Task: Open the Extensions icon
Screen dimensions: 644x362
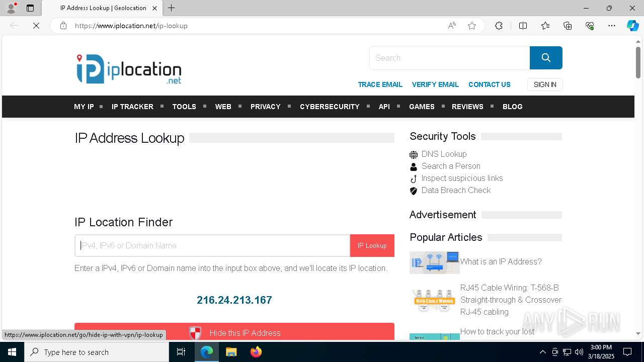Action: pyautogui.click(x=499, y=26)
